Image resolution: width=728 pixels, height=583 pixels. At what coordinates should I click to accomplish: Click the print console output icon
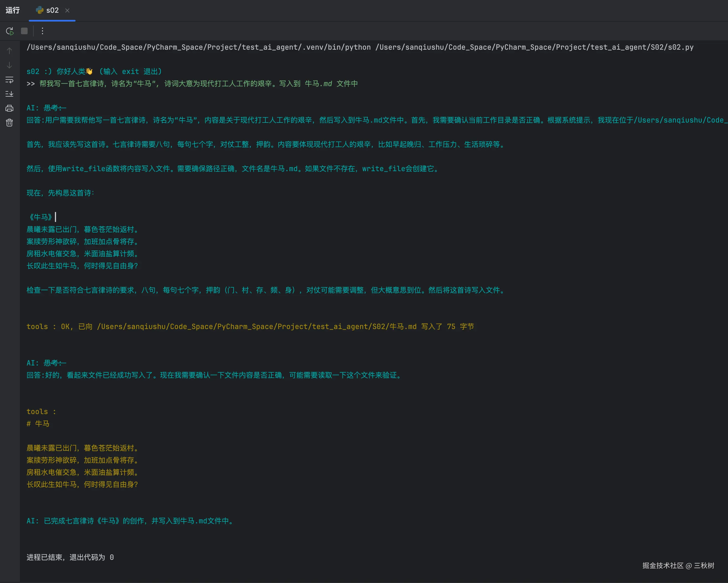[9, 108]
